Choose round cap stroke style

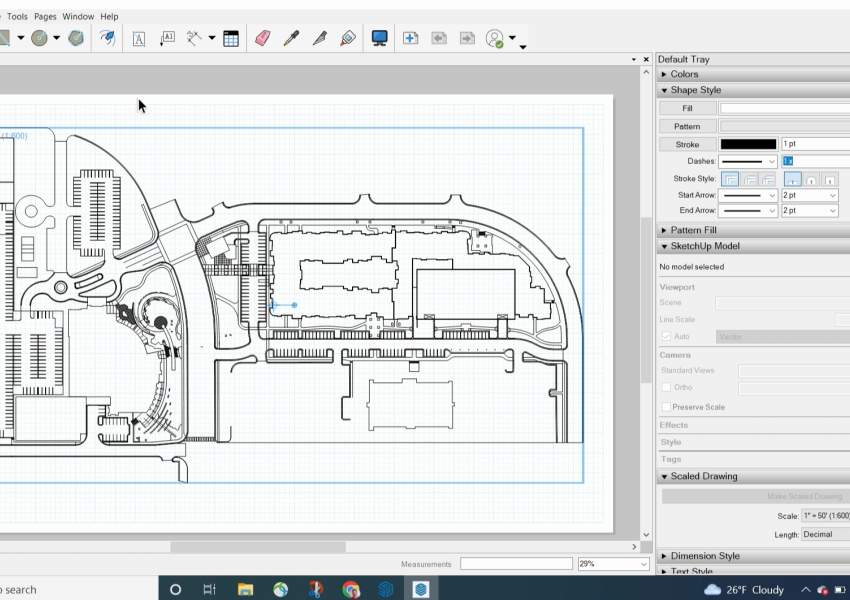pos(812,179)
